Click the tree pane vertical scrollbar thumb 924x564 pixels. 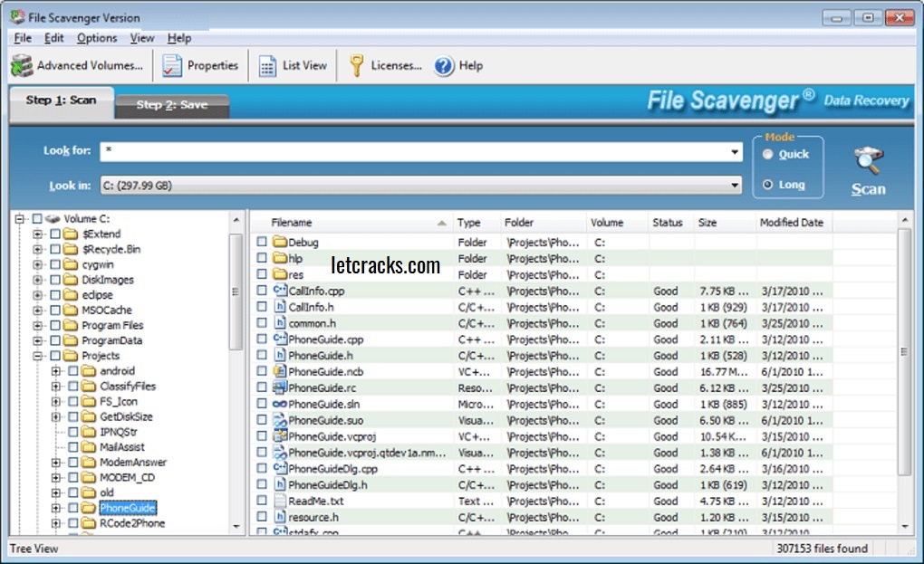click(x=236, y=292)
